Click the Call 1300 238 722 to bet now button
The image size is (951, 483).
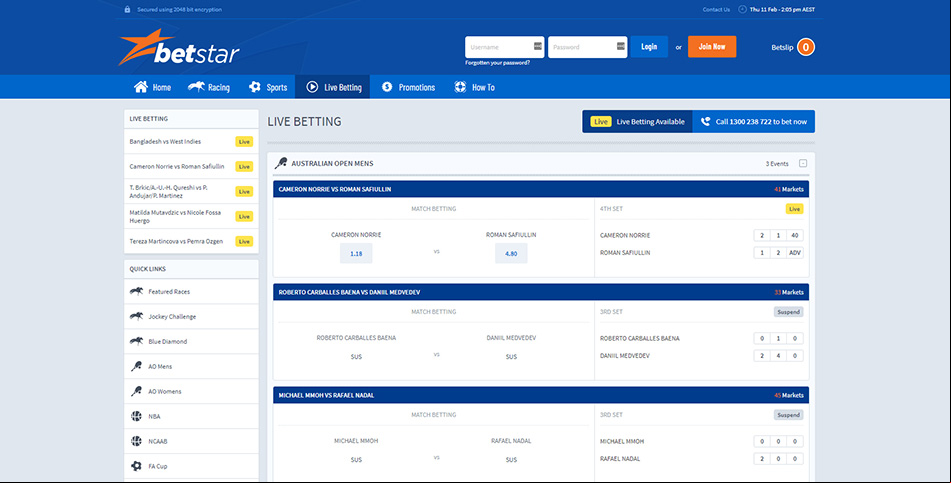(754, 121)
